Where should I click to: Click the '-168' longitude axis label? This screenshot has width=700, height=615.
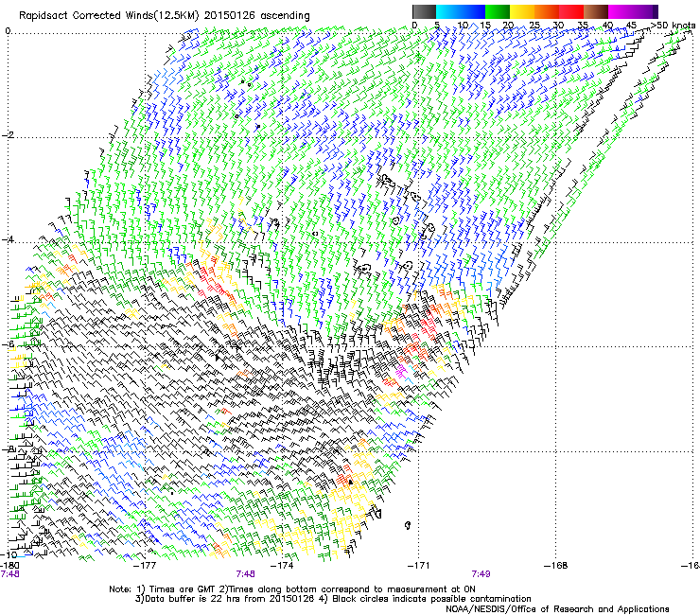(556, 566)
